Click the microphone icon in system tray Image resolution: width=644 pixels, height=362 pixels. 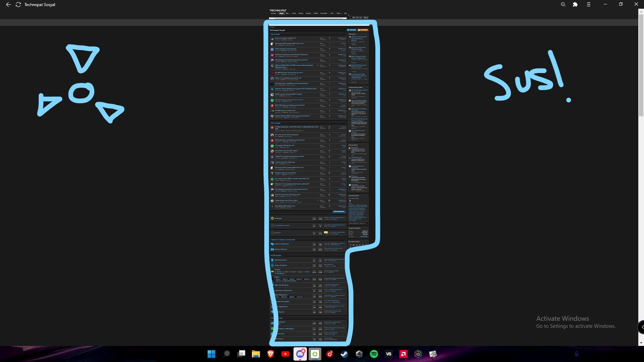click(577, 354)
